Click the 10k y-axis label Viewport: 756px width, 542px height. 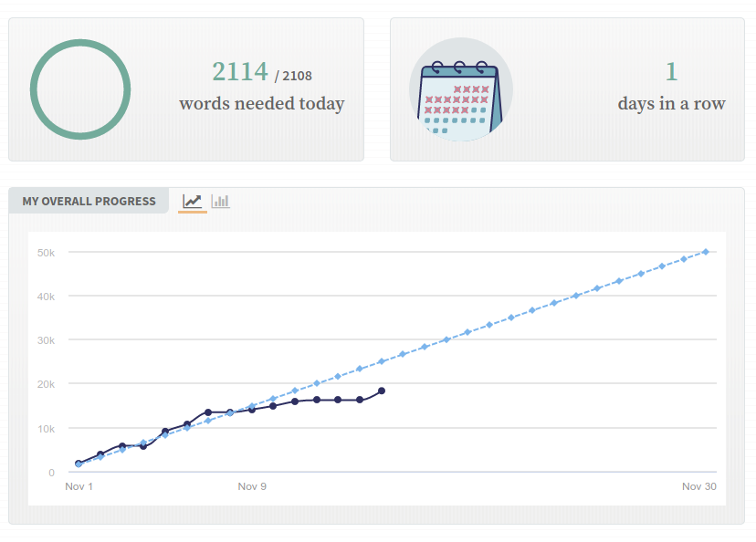[x=46, y=428]
